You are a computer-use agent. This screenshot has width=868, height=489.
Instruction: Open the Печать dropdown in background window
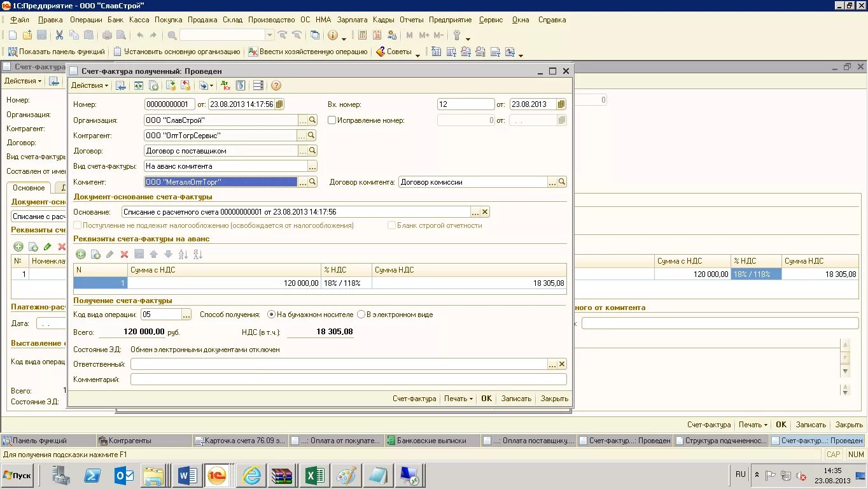coord(753,425)
